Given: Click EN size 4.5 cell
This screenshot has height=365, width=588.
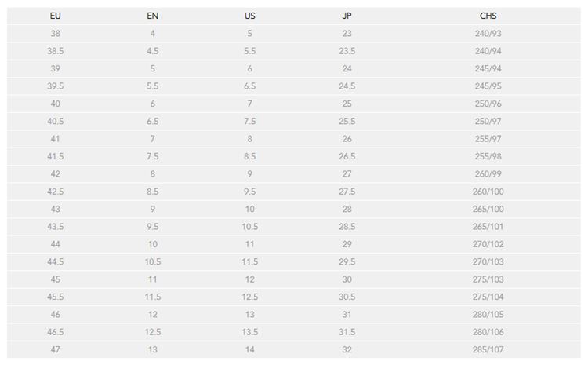Looking at the screenshot, I should coord(152,51).
